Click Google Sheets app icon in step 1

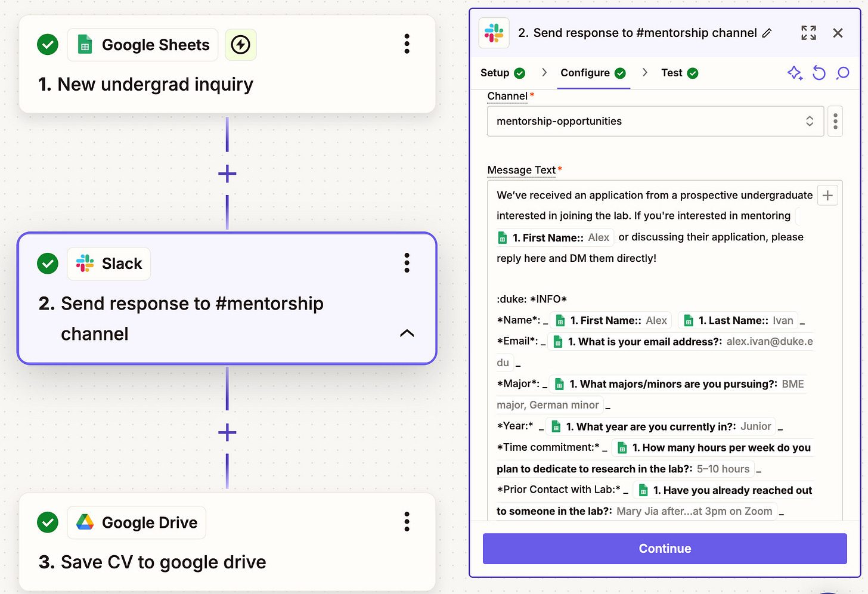pyautogui.click(x=85, y=45)
